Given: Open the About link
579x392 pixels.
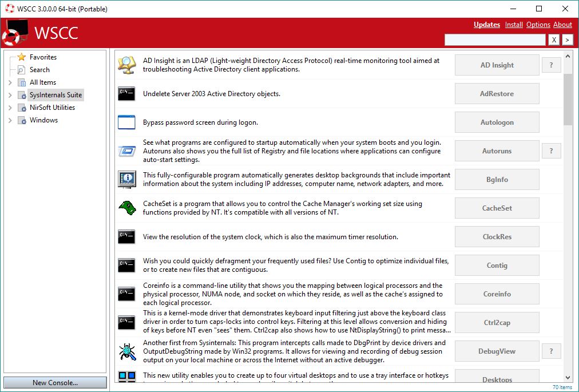Looking at the screenshot, I should click(x=562, y=25).
